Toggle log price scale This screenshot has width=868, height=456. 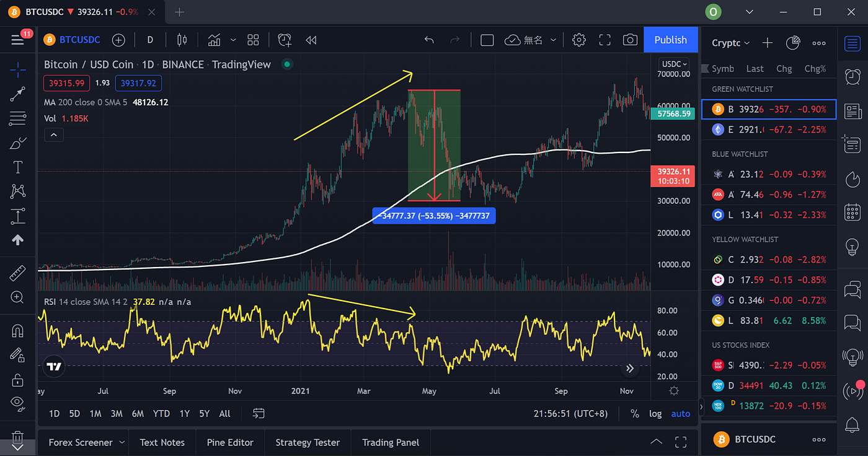click(x=655, y=413)
